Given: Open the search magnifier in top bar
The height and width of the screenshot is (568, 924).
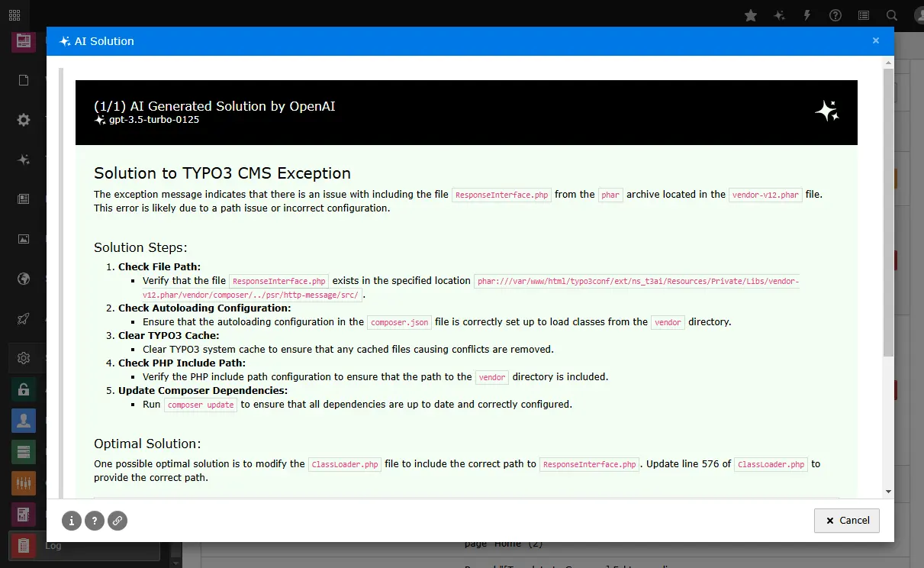Looking at the screenshot, I should click(892, 15).
